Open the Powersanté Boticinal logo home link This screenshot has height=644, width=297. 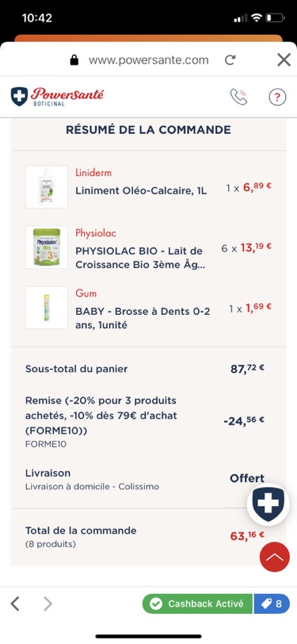click(x=58, y=97)
